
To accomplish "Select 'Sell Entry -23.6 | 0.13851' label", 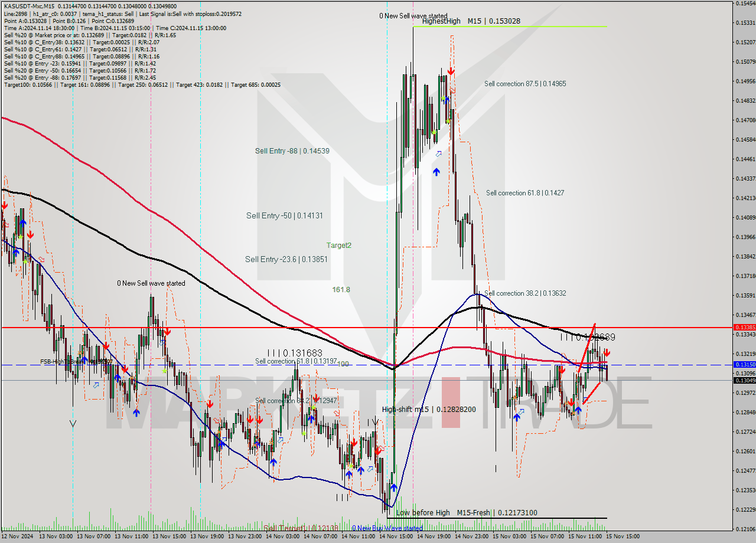I will tap(286, 259).
